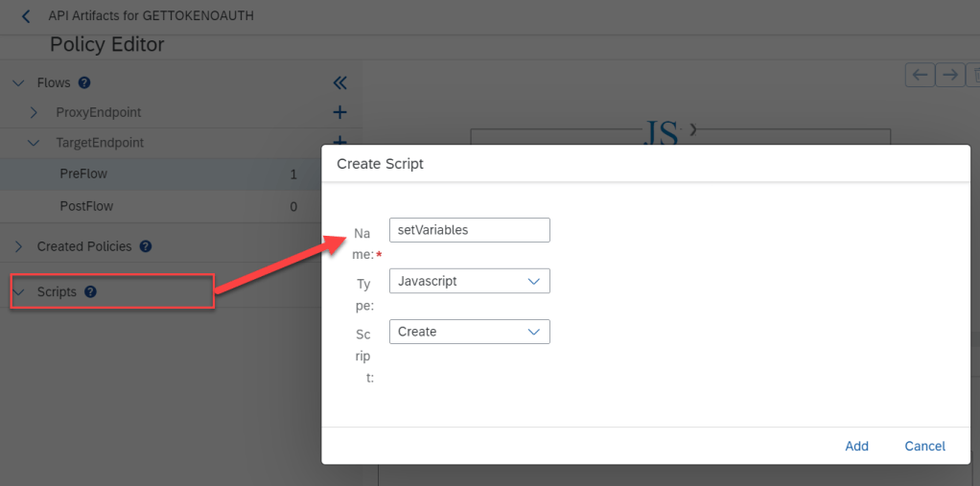Click the help icon next to Scripts

90,291
